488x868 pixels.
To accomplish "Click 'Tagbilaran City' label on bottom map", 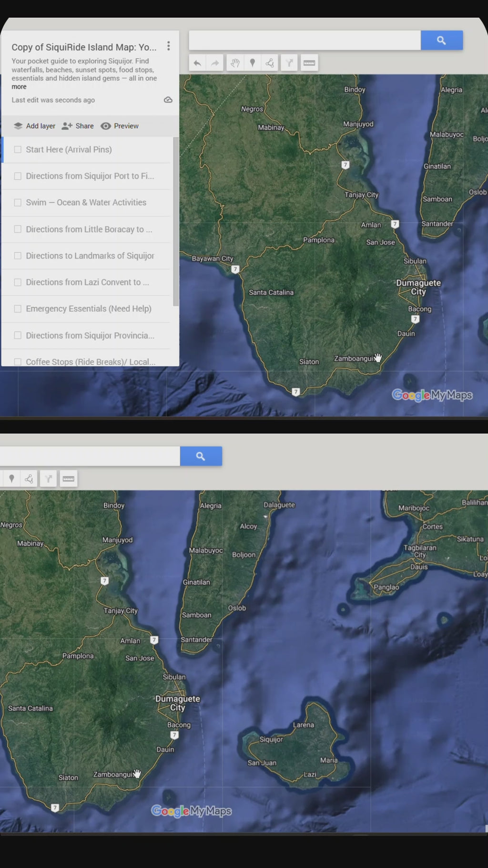I will pyautogui.click(x=420, y=551).
